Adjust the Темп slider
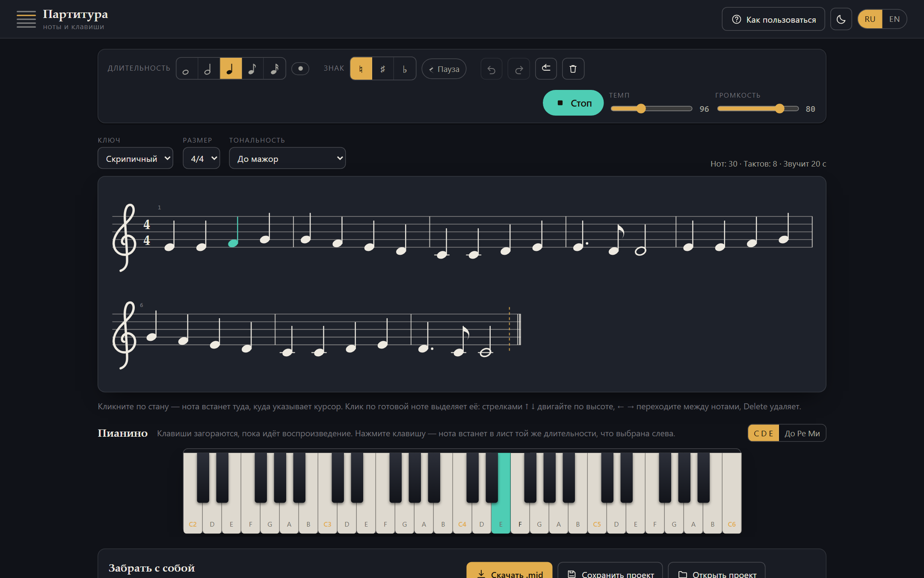 (x=652, y=109)
